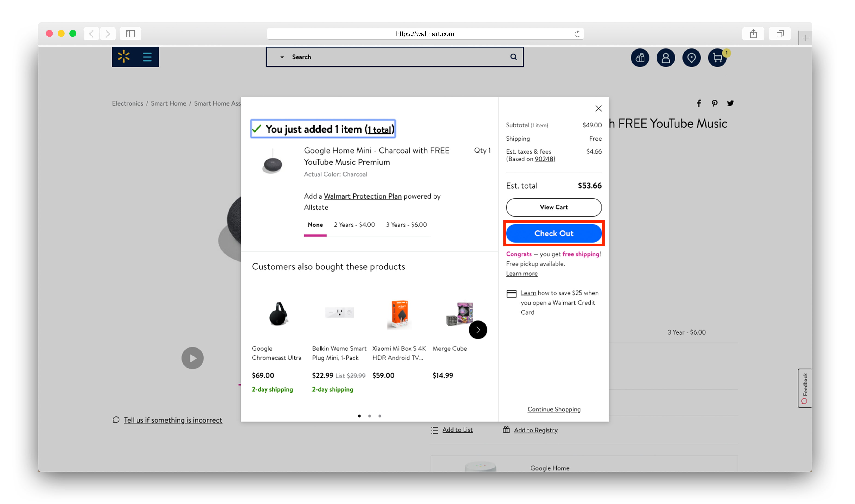The width and height of the screenshot is (855, 504).
Task: Open the 1 total link
Action: (380, 129)
